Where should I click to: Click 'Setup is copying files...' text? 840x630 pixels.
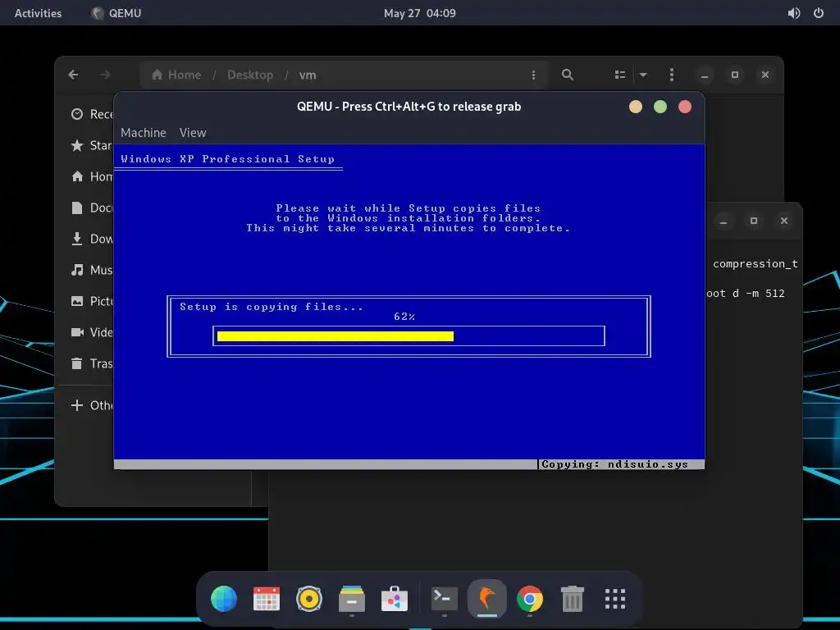click(x=271, y=307)
